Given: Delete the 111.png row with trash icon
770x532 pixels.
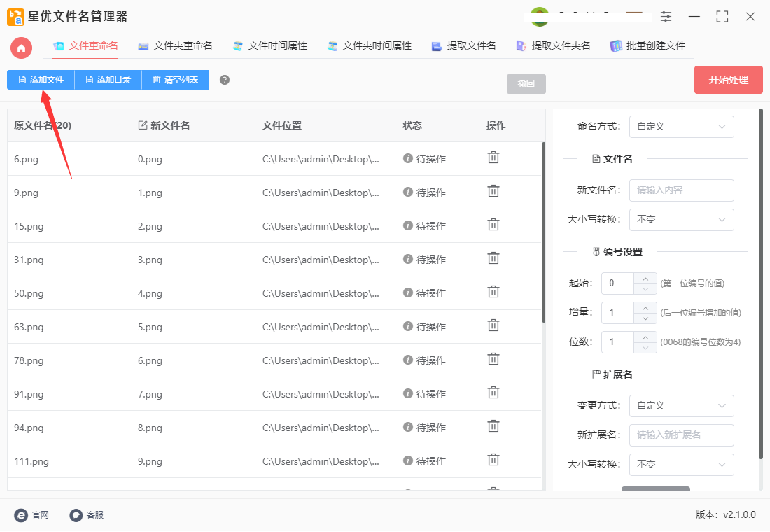Looking at the screenshot, I should pyautogui.click(x=493, y=461).
